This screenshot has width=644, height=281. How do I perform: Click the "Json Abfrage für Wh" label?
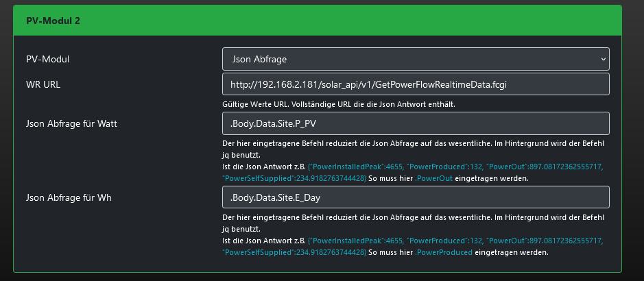click(67, 197)
